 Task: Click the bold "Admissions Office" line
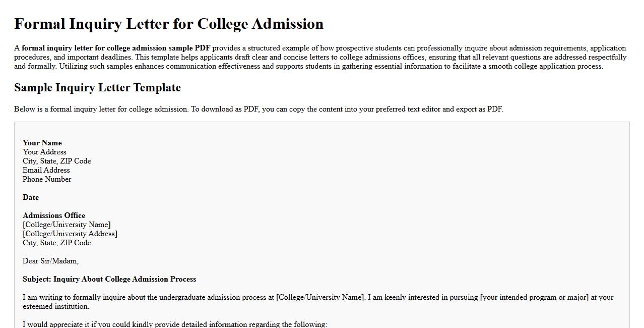[x=54, y=215]
